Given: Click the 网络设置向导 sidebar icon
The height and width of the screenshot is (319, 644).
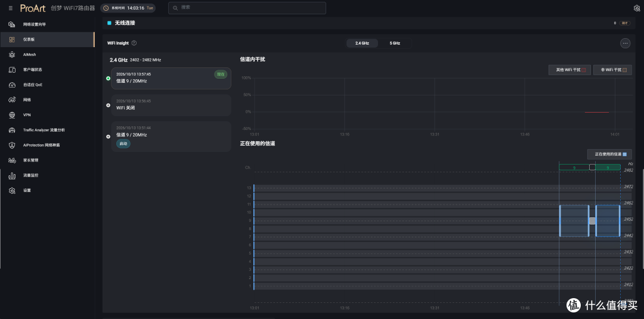Looking at the screenshot, I should point(12,24).
